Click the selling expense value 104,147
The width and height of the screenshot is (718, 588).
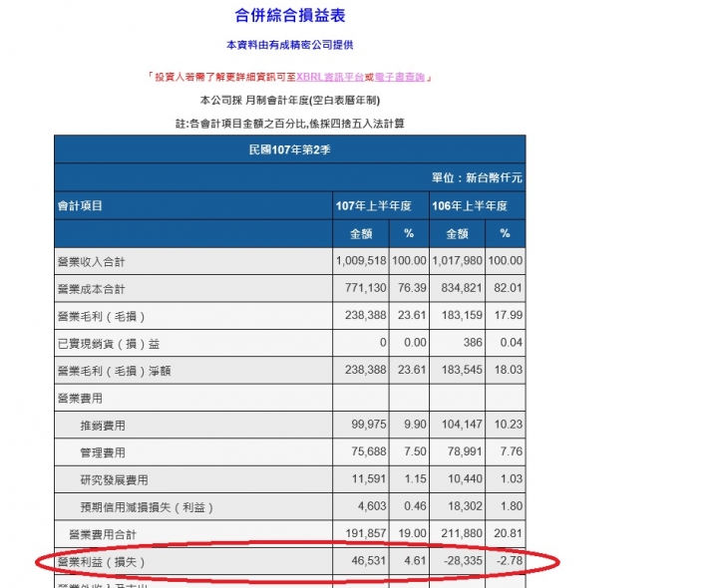tap(462, 425)
